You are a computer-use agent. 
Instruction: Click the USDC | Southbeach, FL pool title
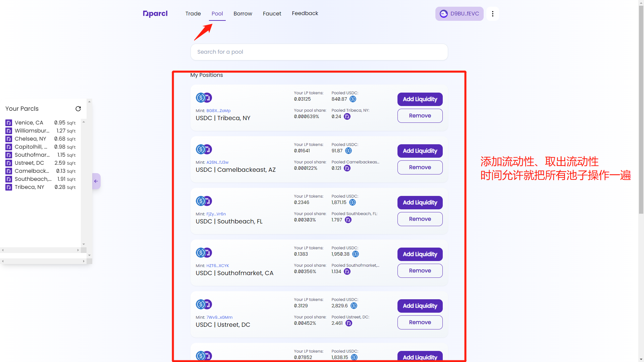pyautogui.click(x=229, y=221)
